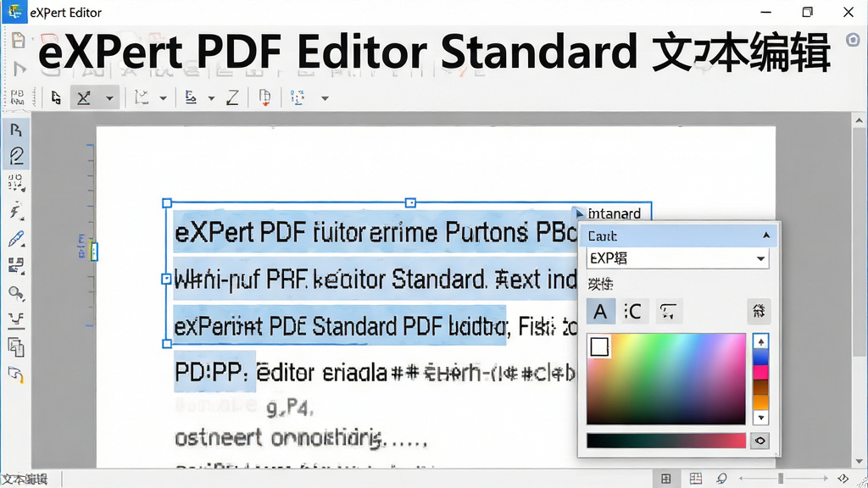
Task: Click the text line starting 'eXPert PDF fuitor'
Action: point(376,232)
